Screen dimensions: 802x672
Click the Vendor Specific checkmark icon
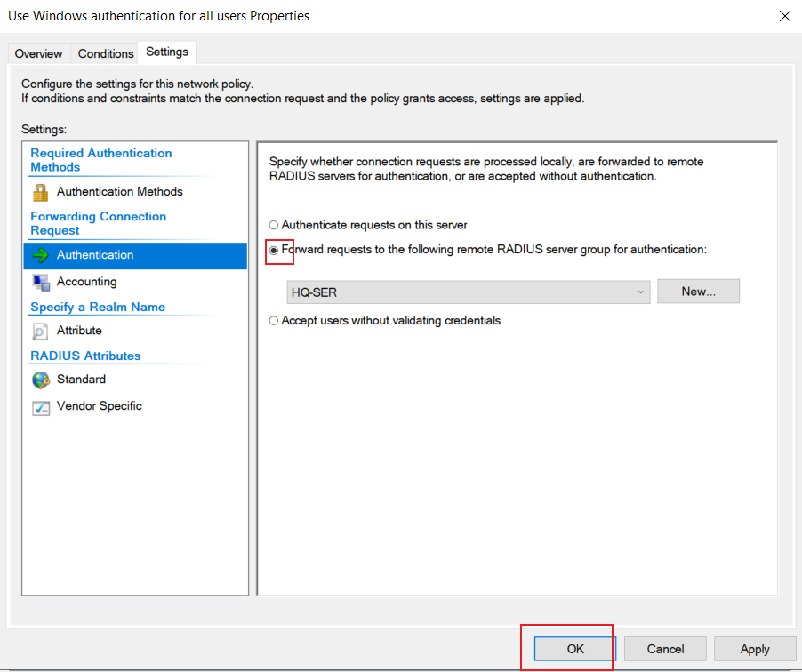coord(41,408)
